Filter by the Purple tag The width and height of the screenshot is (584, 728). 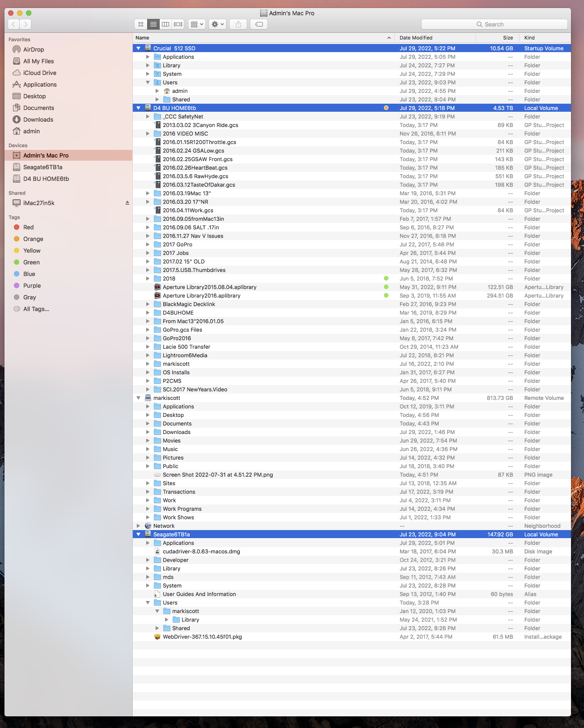pos(32,285)
